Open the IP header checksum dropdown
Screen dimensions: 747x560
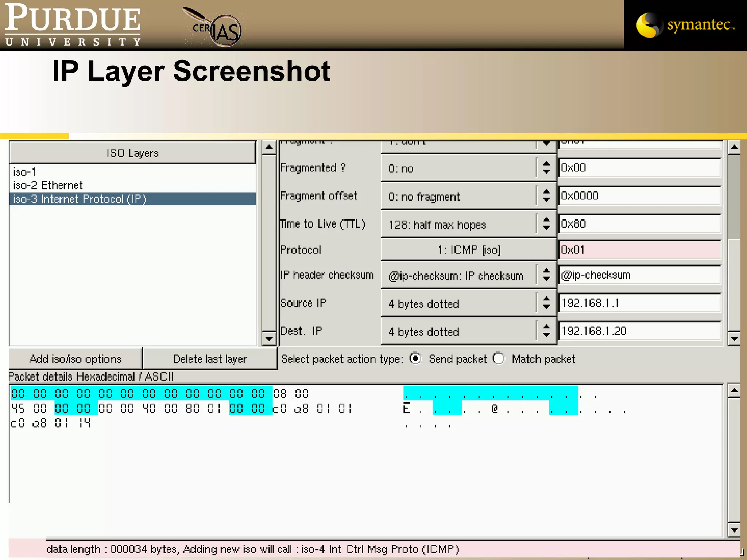(468, 275)
